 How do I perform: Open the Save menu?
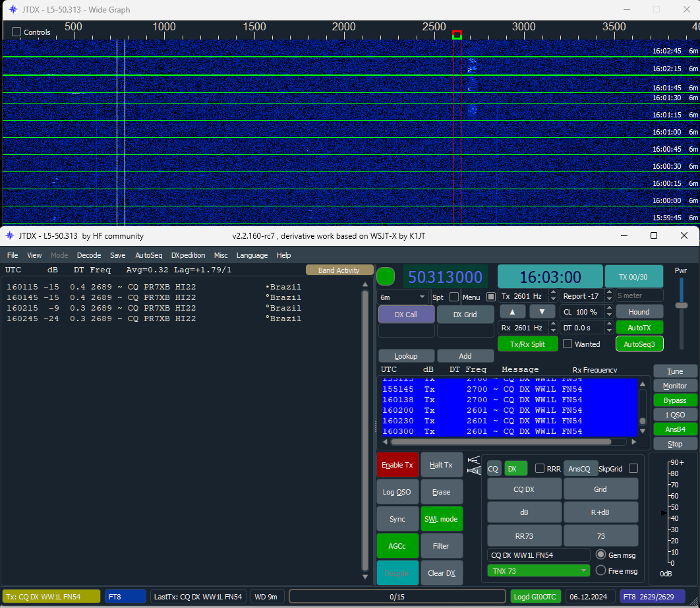(117, 255)
